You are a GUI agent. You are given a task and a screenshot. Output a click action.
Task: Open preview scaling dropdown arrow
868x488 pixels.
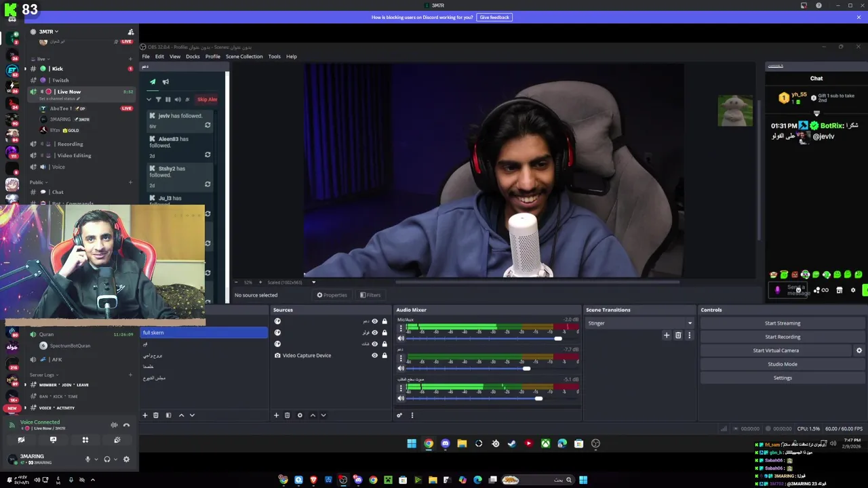(x=313, y=282)
